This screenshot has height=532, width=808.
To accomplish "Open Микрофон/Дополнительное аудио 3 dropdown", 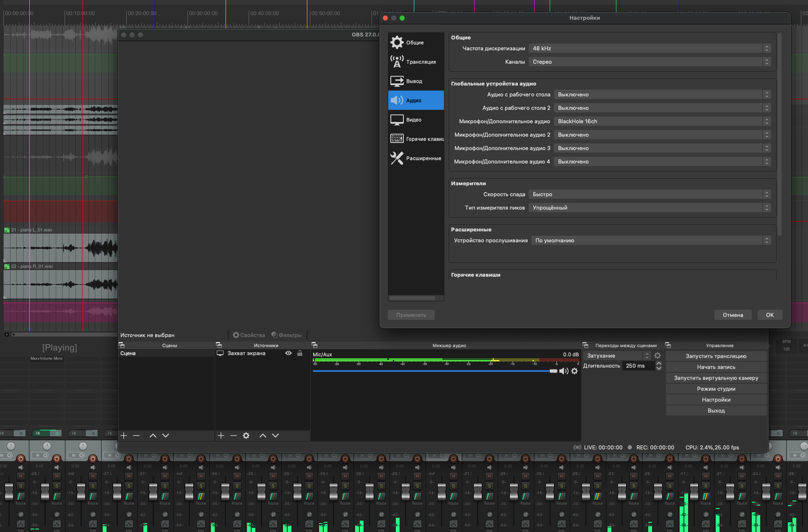I will pyautogui.click(x=662, y=148).
